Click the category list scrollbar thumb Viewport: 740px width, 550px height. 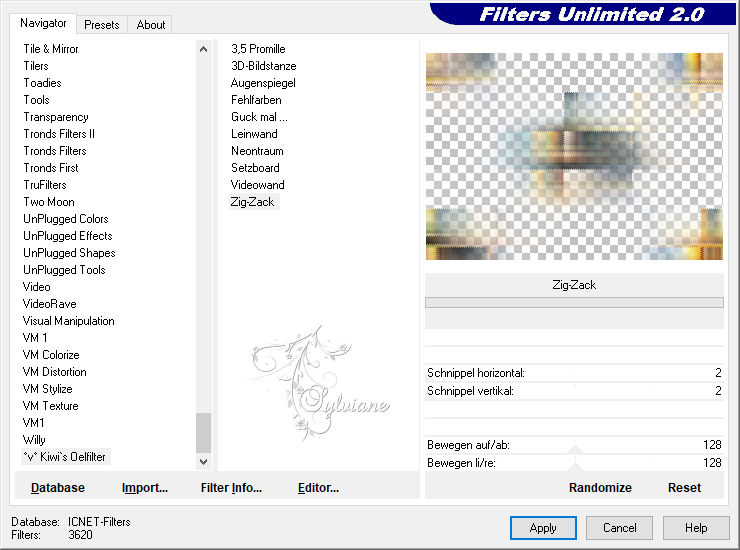point(203,433)
